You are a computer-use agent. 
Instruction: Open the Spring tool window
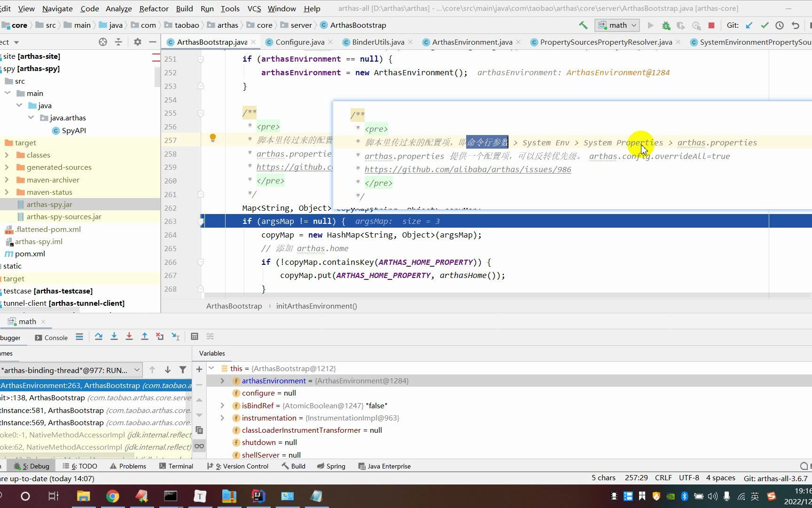tap(331, 466)
